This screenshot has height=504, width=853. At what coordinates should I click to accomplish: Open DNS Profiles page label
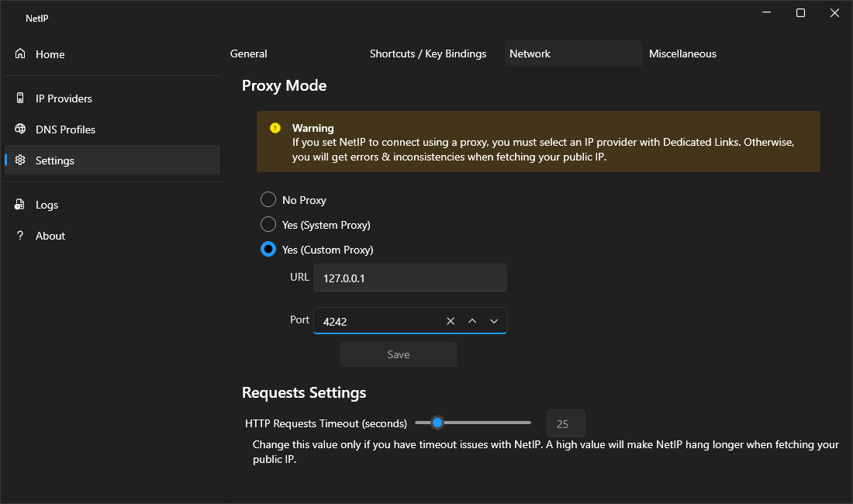pos(65,129)
